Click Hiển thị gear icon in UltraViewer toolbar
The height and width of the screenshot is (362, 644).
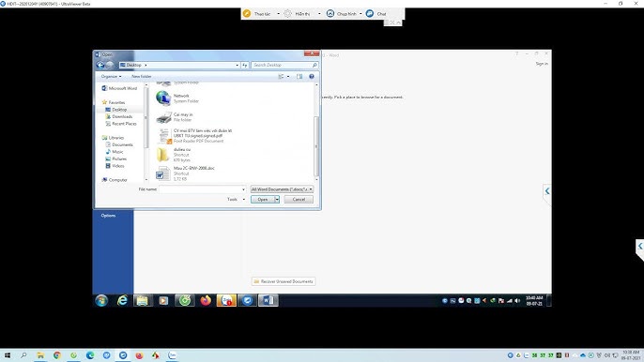288,13
